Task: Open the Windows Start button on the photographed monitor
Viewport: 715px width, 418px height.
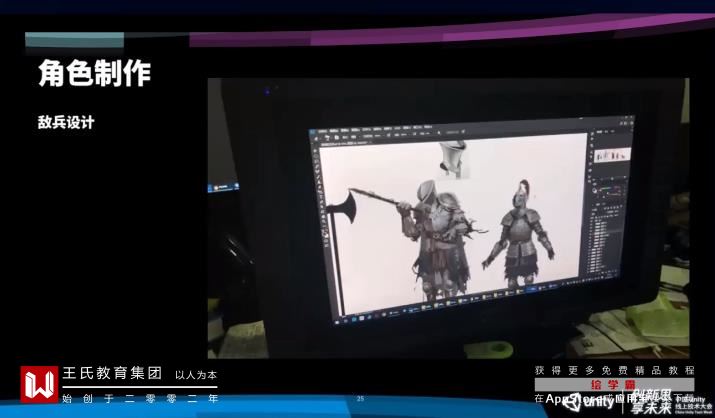Action: click(x=338, y=321)
